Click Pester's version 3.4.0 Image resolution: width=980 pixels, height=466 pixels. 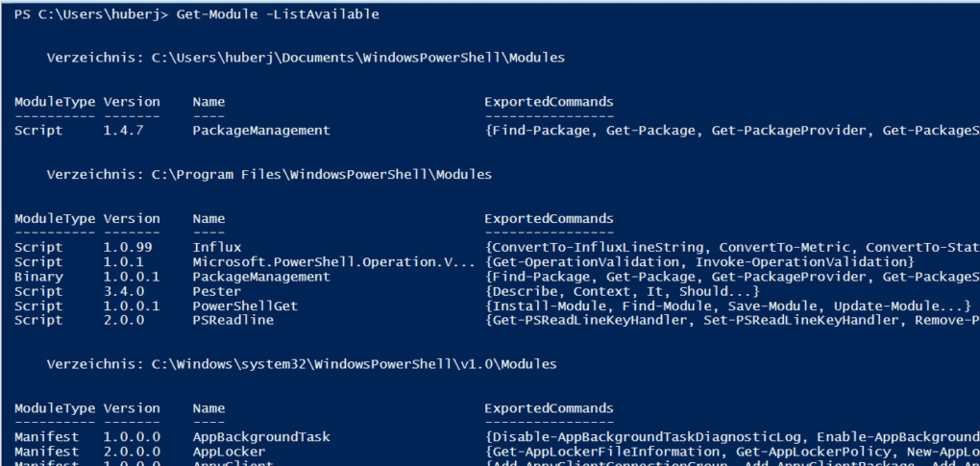[124, 291]
